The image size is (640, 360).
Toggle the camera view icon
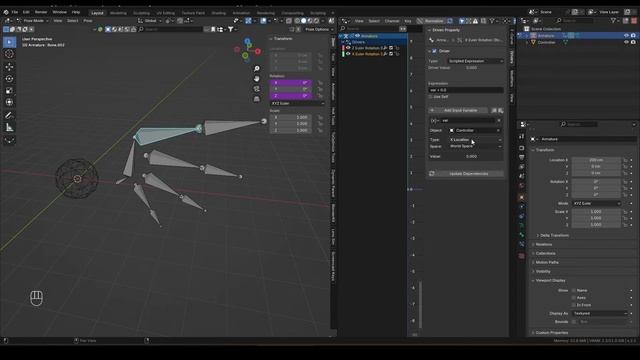click(257, 89)
